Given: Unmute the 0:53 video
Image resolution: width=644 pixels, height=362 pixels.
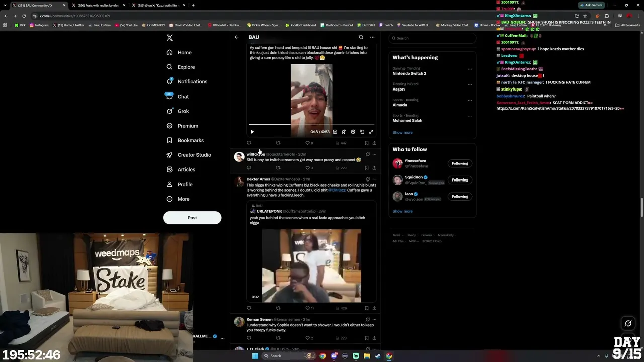Looking at the screenshot, I should (344, 132).
